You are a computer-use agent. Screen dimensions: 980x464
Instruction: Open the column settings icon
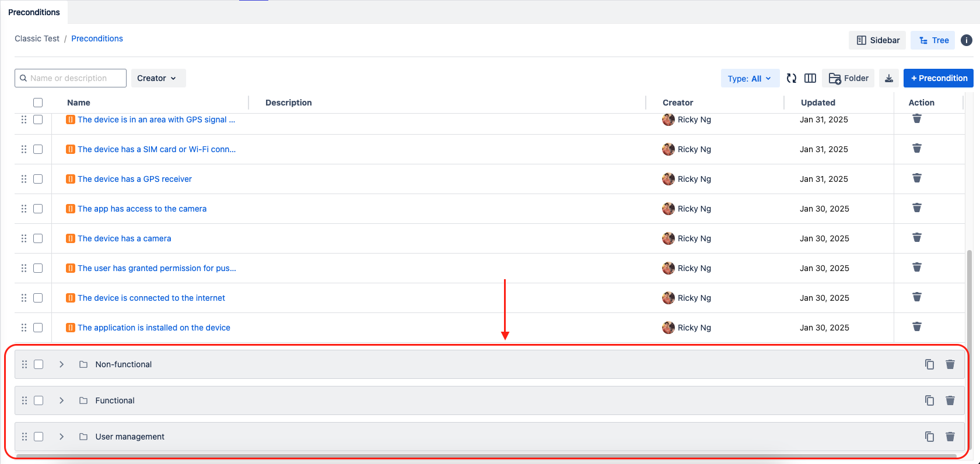click(810, 78)
